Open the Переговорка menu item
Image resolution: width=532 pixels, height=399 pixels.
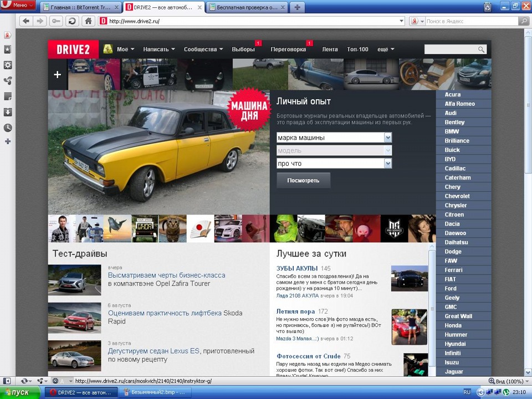click(x=288, y=49)
